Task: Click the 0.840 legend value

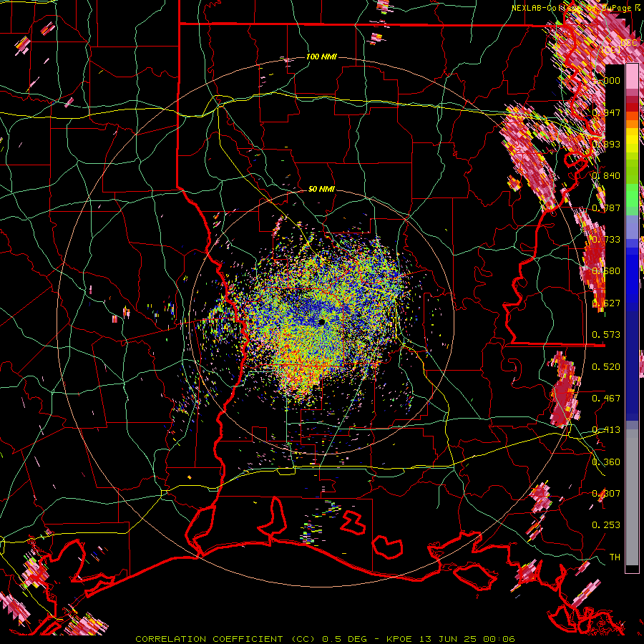Action: coord(606,176)
